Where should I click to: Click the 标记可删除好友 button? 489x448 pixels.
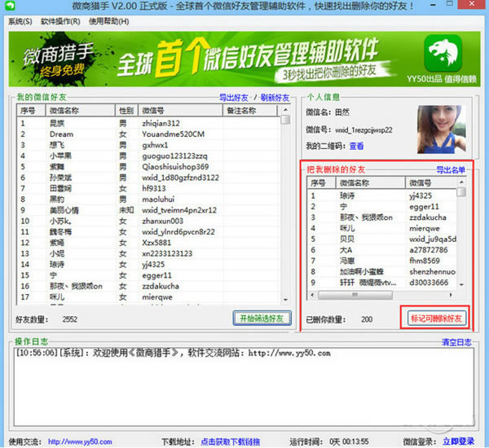pyautogui.click(x=436, y=318)
